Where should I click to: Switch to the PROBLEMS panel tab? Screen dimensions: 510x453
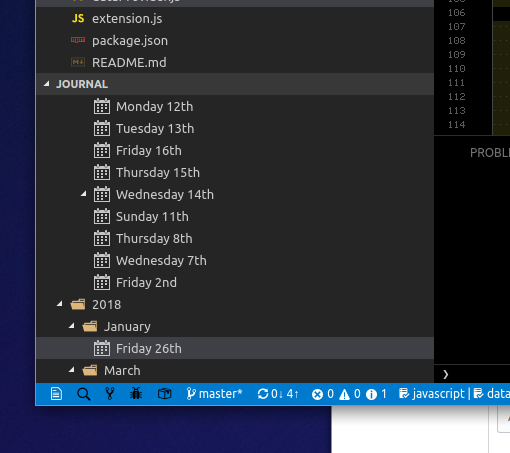coord(490,153)
